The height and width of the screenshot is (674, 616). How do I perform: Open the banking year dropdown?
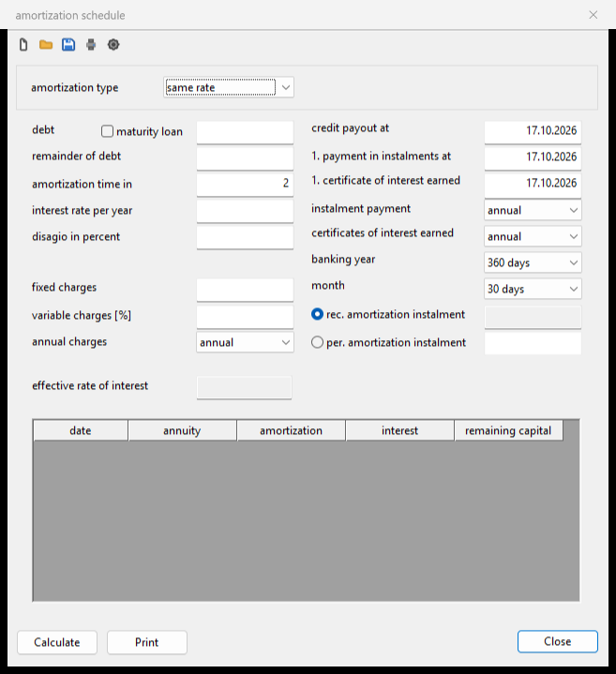pos(533,262)
